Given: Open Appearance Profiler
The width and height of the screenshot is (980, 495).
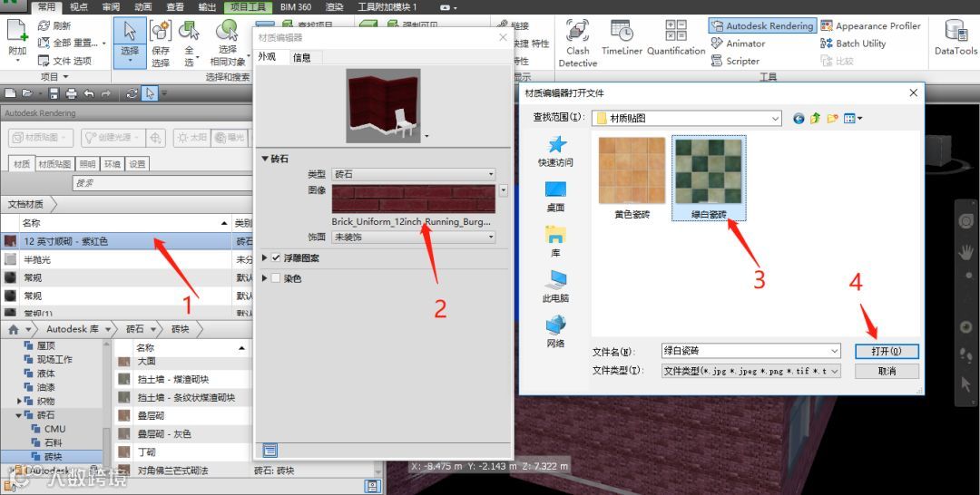Looking at the screenshot, I should coord(870,25).
